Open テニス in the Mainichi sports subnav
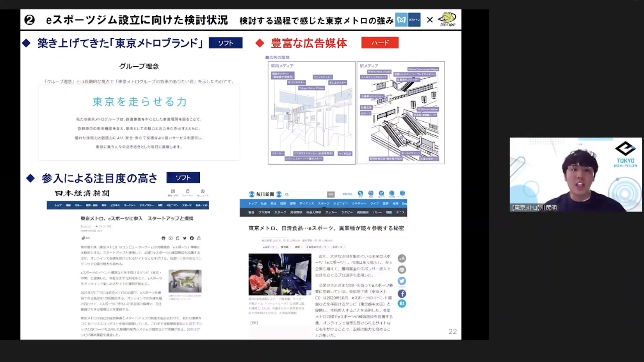 tap(400, 212)
